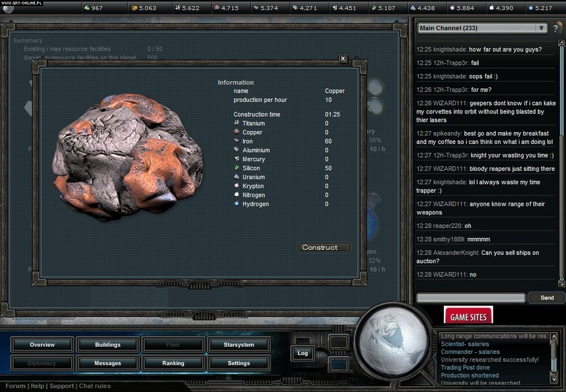Click the Silicon resource icon in top bar
This screenshot has width=566, height=392.
pos(373,8)
